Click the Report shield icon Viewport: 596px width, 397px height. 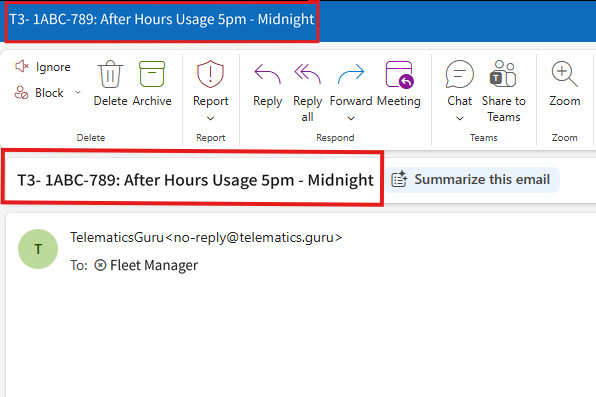point(210,73)
